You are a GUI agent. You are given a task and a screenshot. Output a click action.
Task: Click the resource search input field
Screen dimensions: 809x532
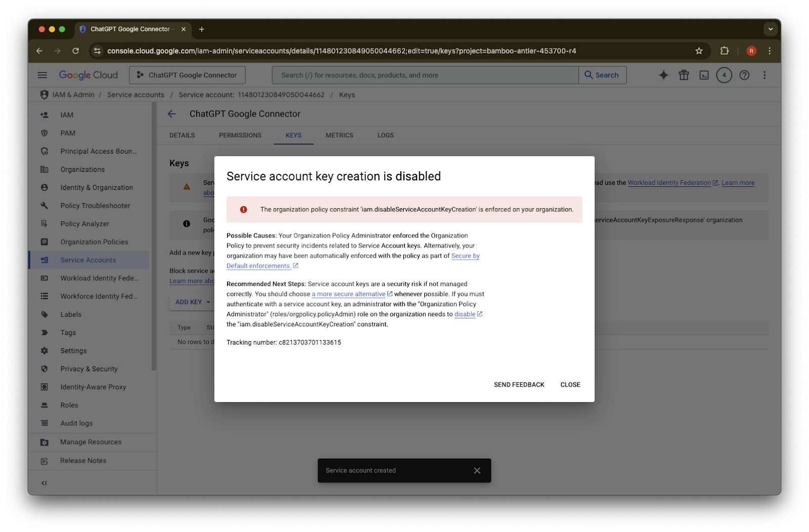[x=425, y=75]
